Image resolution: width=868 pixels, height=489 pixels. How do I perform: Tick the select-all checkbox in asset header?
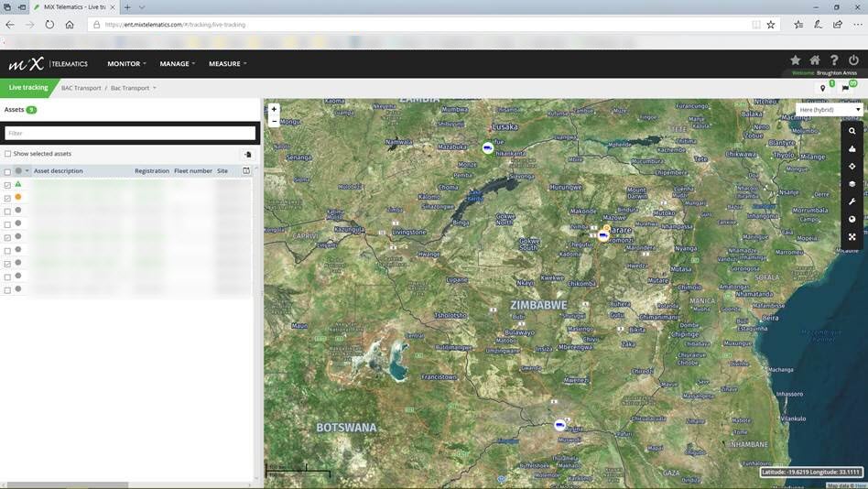[7, 171]
